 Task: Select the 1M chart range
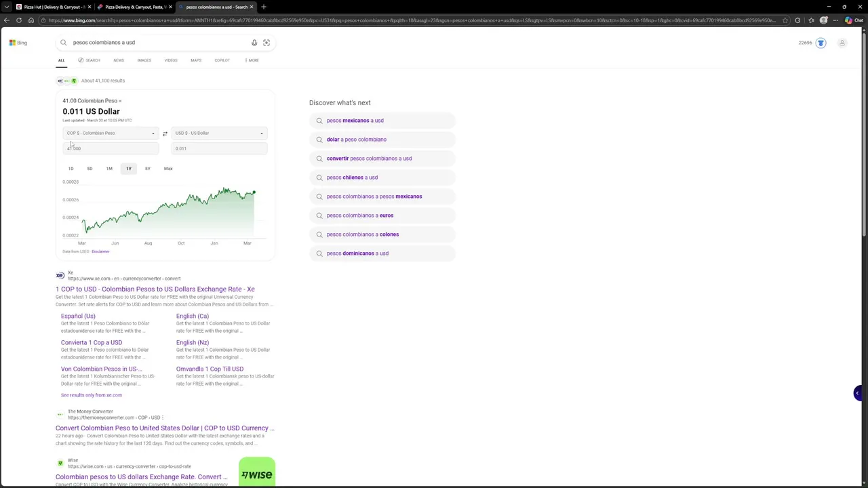pos(109,169)
